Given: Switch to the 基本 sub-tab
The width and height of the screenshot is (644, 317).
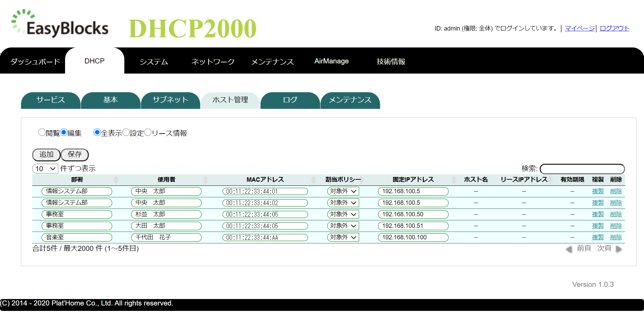Looking at the screenshot, I should coord(111,100).
